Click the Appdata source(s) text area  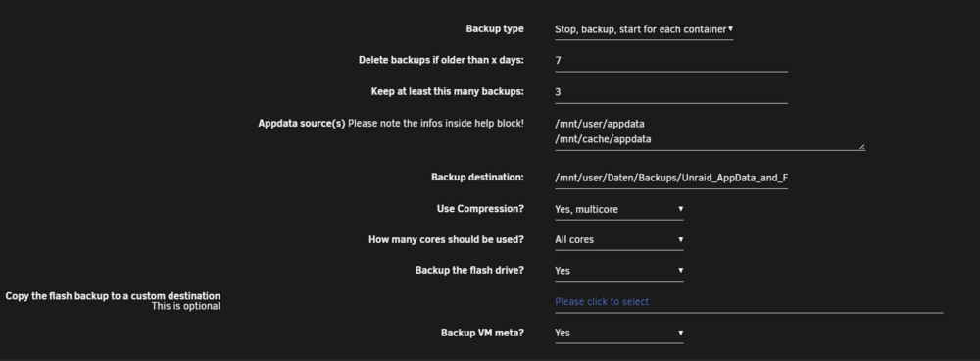tap(710, 132)
